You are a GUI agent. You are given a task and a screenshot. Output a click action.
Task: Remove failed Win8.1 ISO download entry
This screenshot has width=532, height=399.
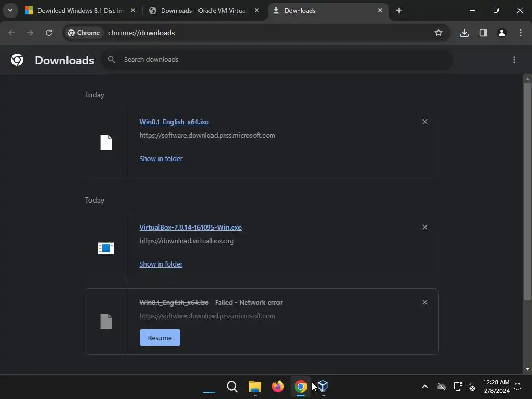[x=425, y=302]
